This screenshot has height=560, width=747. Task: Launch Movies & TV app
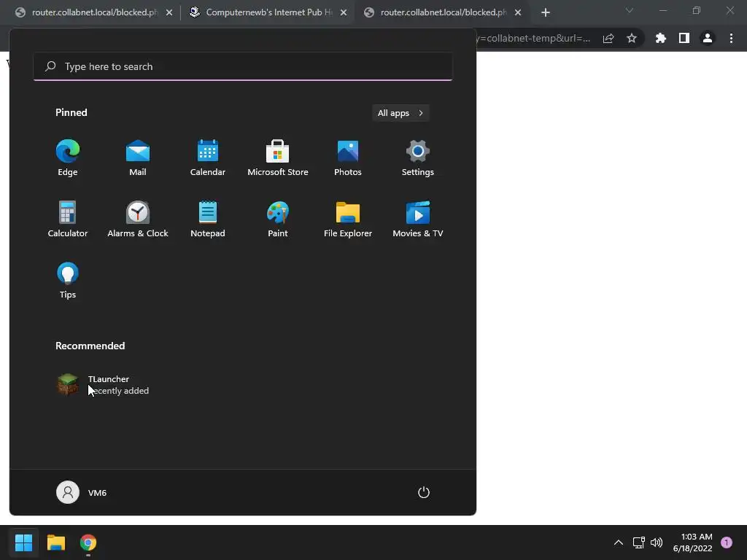coord(418,219)
